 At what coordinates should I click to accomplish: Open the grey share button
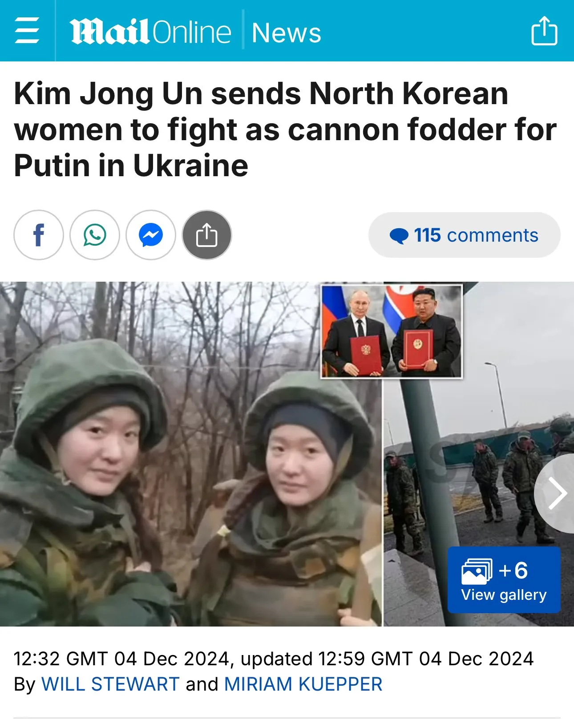click(x=207, y=235)
